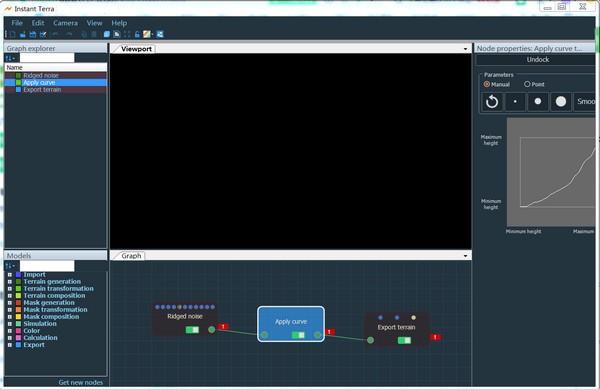Click the Color model category label

pyautogui.click(x=31, y=331)
